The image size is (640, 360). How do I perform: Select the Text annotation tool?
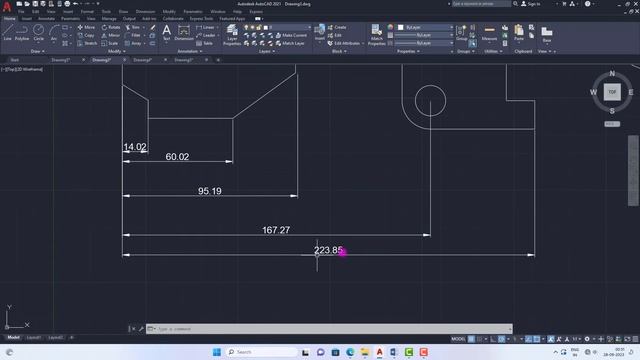[167, 32]
